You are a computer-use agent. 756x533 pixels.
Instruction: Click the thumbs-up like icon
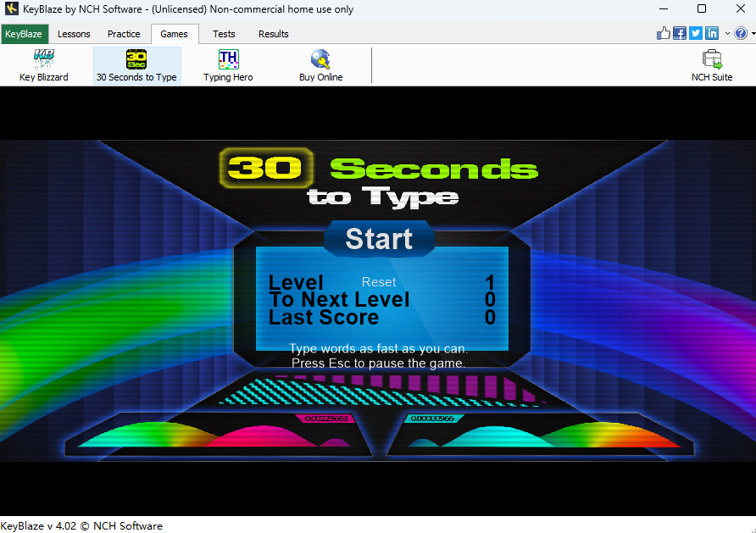click(x=664, y=33)
